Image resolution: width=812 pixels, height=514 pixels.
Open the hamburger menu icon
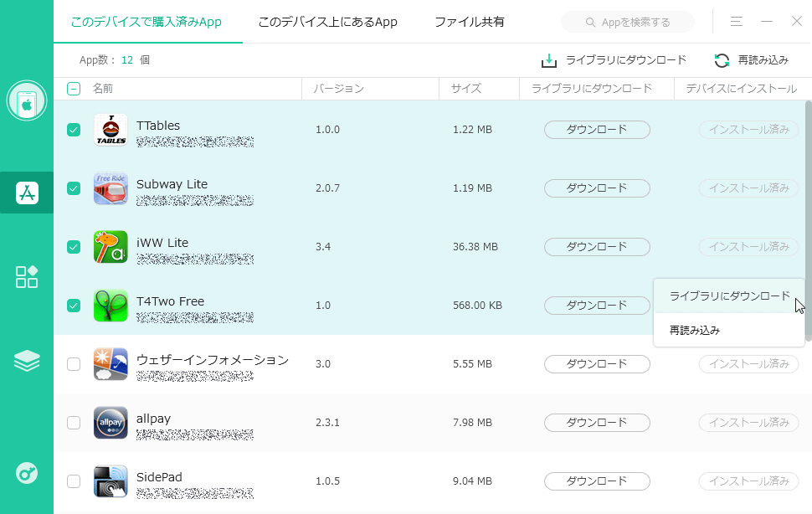coord(737,21)
